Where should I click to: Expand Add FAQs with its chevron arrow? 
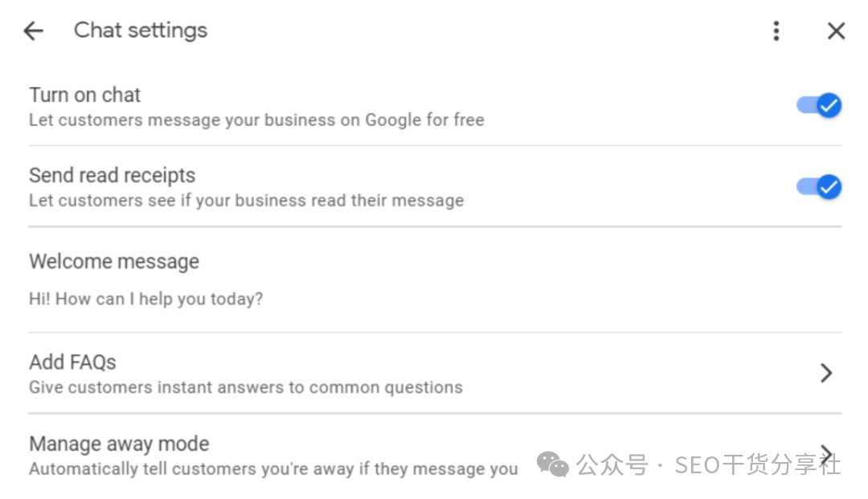click(x=825, y=373)
